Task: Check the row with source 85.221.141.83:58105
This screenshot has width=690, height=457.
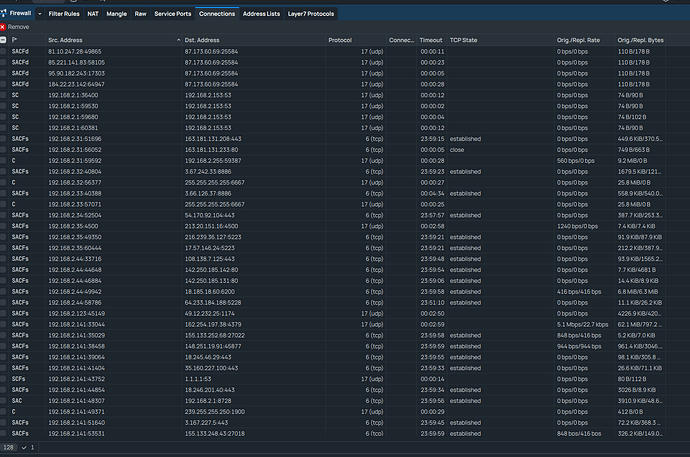Action: point(3,62)
